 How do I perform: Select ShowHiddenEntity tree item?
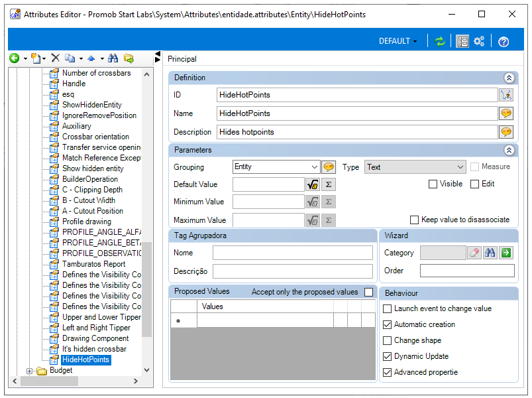[91, 105]
